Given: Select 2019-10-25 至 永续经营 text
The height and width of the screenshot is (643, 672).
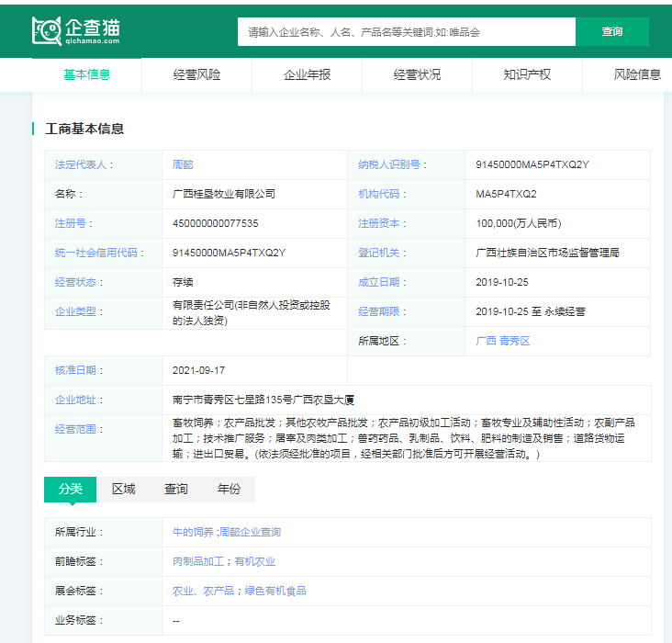Looking at the screenshot, I should 531,311.
